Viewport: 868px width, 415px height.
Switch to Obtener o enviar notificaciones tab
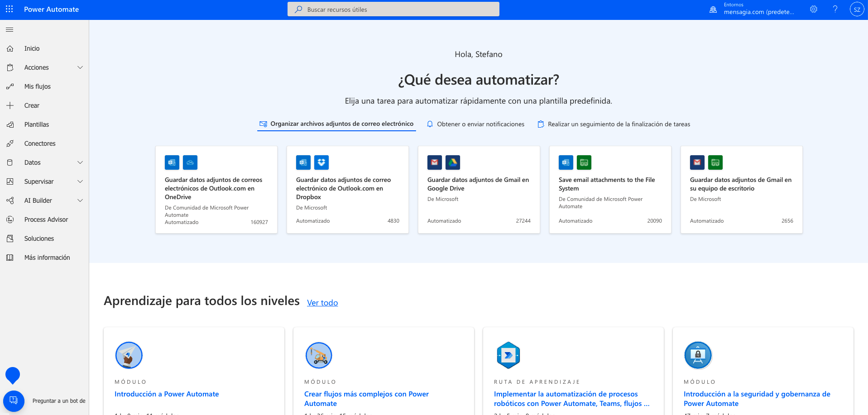pos(475,124)
